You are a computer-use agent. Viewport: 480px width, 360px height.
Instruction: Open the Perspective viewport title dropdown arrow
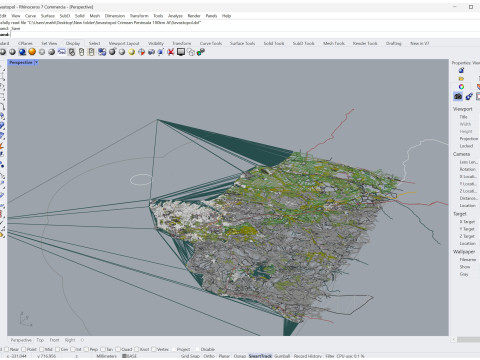point(36,62)
